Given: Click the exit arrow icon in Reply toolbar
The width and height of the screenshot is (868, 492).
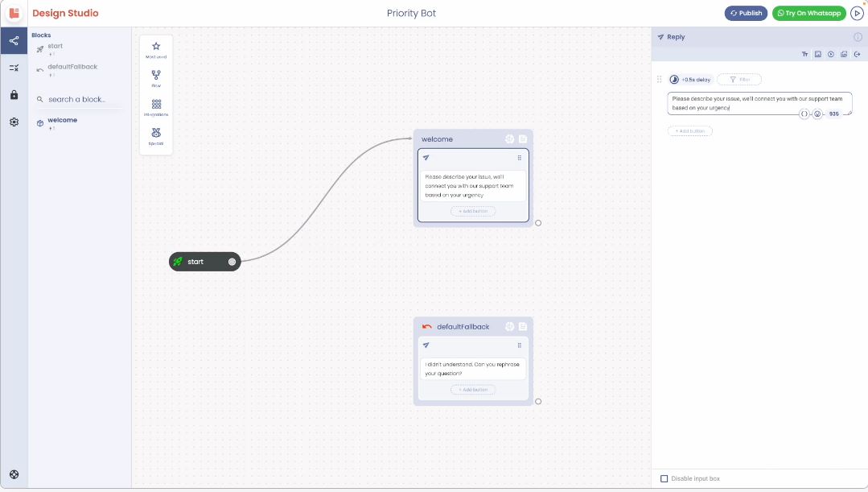Looking at the screenshot, I should tap(857, 54).
